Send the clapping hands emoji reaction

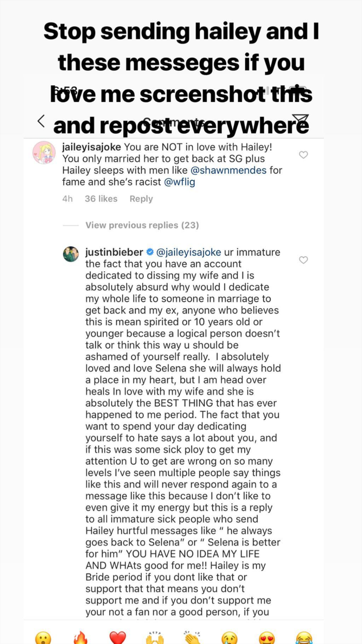(192, 638)
